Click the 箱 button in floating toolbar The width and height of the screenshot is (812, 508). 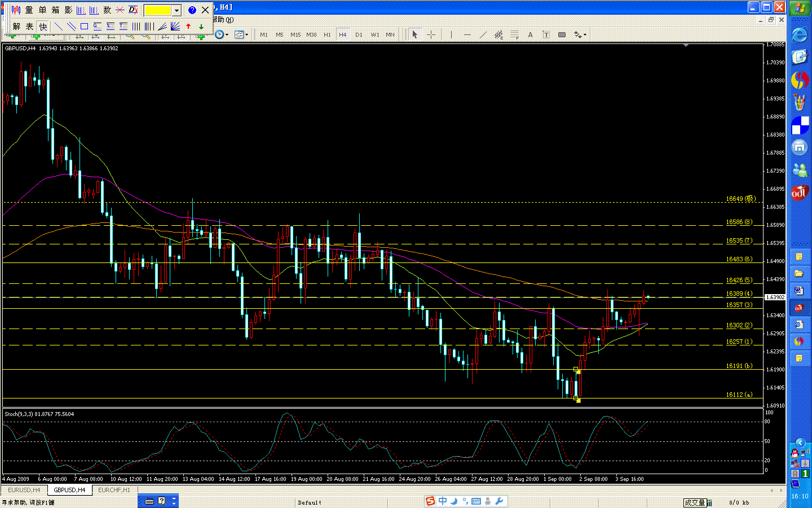point(55,10)
